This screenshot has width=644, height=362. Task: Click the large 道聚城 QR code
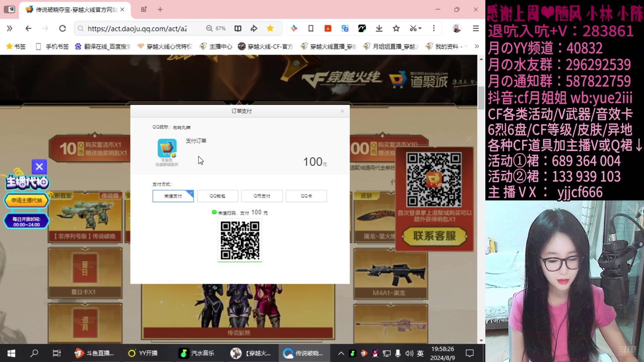click(434, 179)
